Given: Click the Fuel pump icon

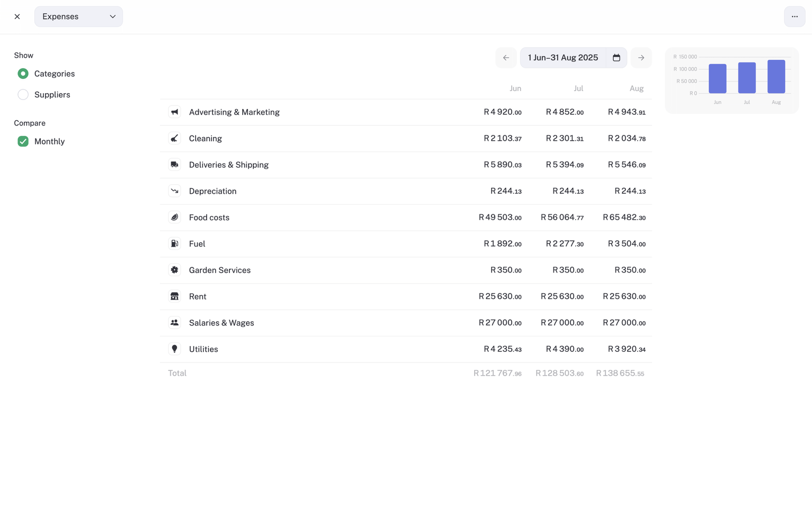Looking at the screenshot, I should 174,243.
